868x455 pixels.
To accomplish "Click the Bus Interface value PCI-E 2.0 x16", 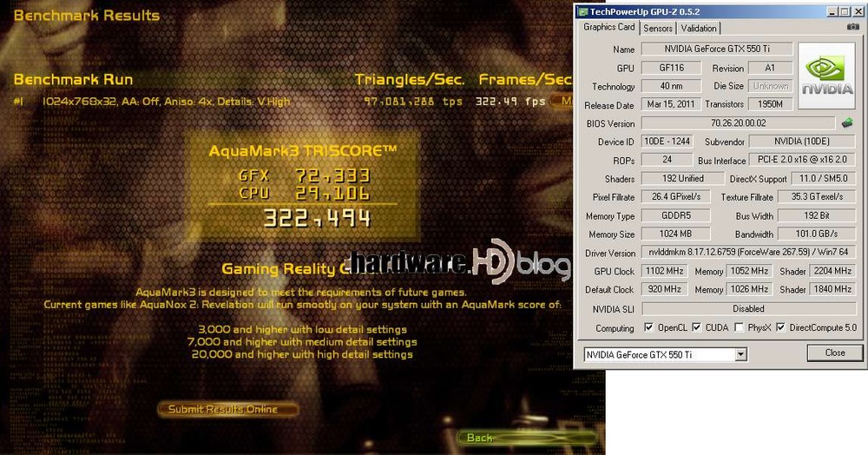I will point(802,160).
